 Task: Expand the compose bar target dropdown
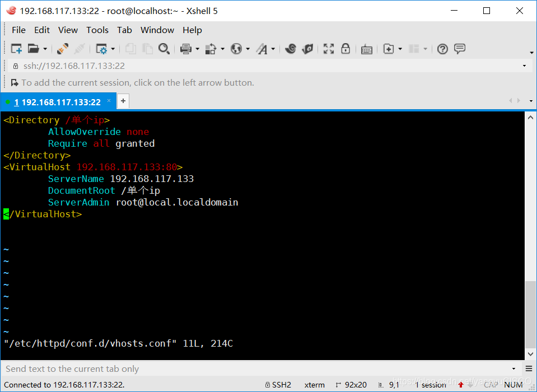(x=513, y=368)
